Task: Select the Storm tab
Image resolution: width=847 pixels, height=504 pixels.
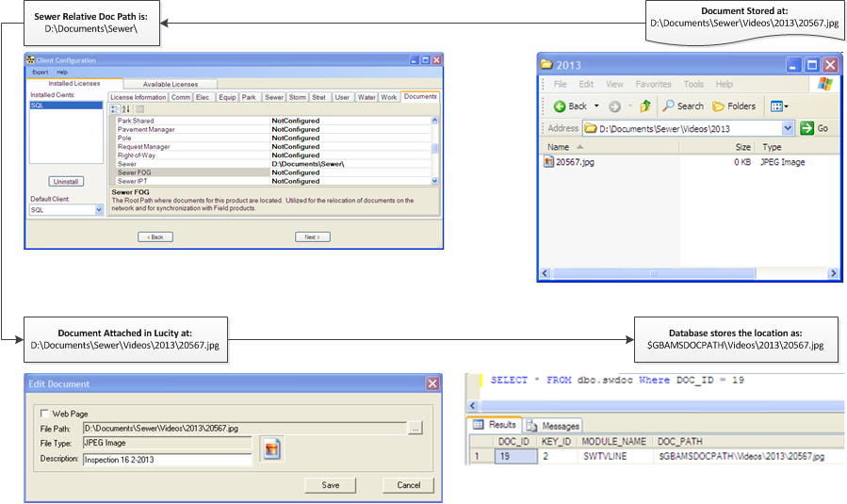Action: (297, 97)
